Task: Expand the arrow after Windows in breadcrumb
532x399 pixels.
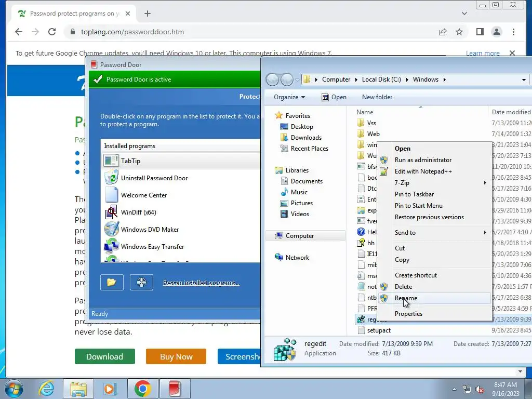Action: [x=444, y=79]
